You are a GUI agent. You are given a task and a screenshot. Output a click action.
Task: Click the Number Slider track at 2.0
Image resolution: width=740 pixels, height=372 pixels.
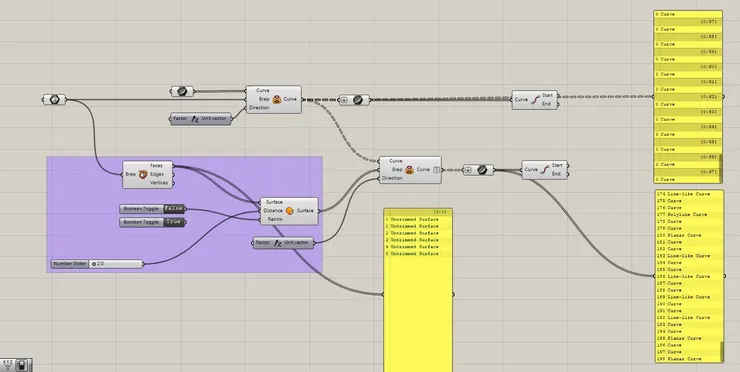pyautogui.click(x=116, y=264)
